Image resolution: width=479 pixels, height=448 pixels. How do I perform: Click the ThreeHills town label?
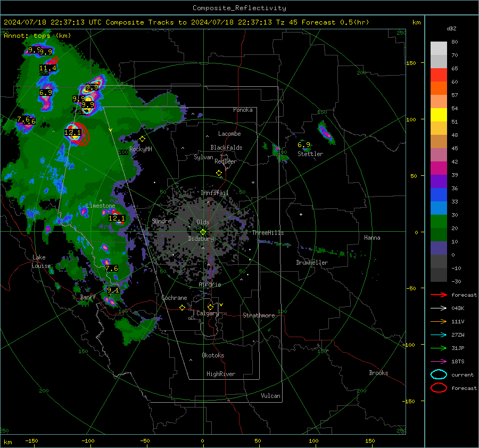pos(268,233)
